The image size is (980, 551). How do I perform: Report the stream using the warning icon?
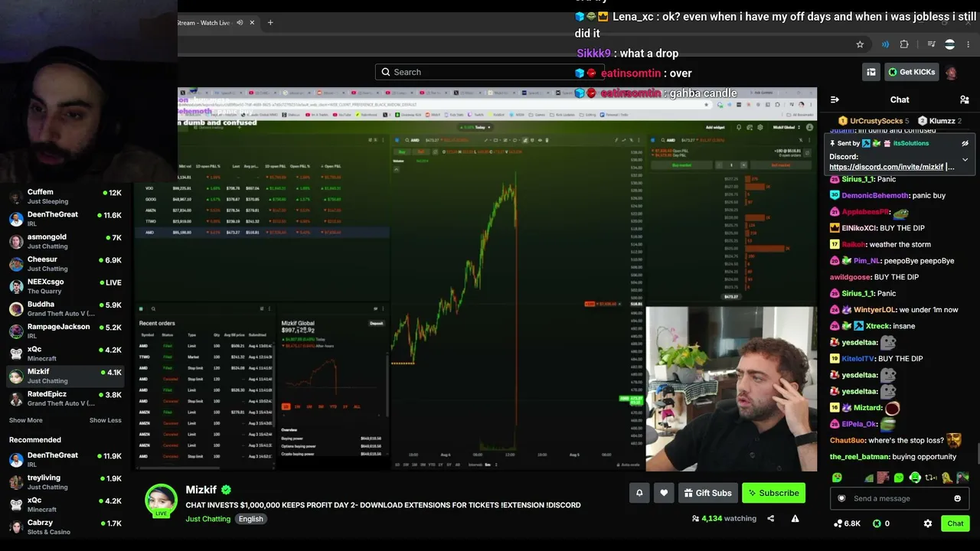tap(795, 518)
